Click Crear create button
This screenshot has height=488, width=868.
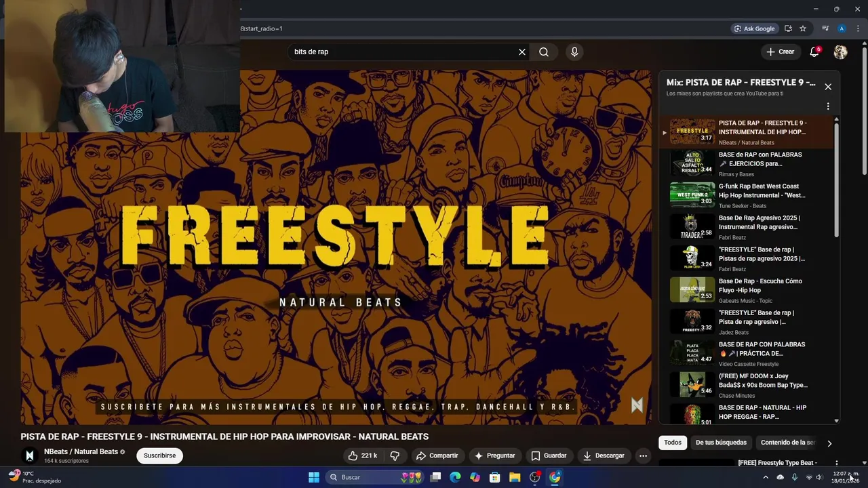[780, 52]
